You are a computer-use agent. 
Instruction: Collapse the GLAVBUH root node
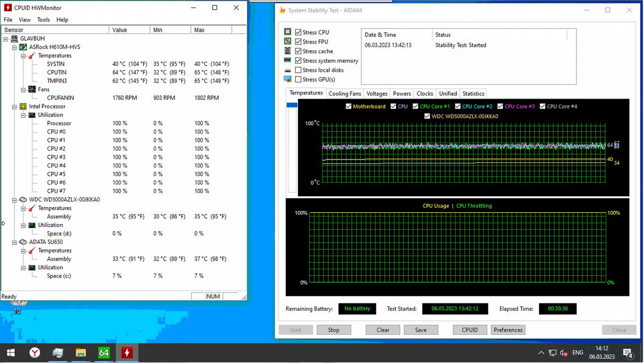(x=5, y=39)
